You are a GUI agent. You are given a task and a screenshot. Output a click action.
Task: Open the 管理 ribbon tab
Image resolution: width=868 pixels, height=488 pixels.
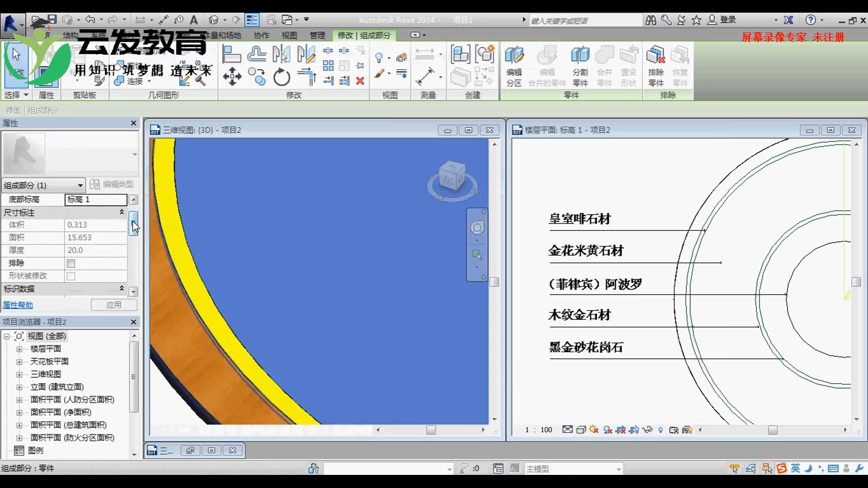(x=317, y=35)
